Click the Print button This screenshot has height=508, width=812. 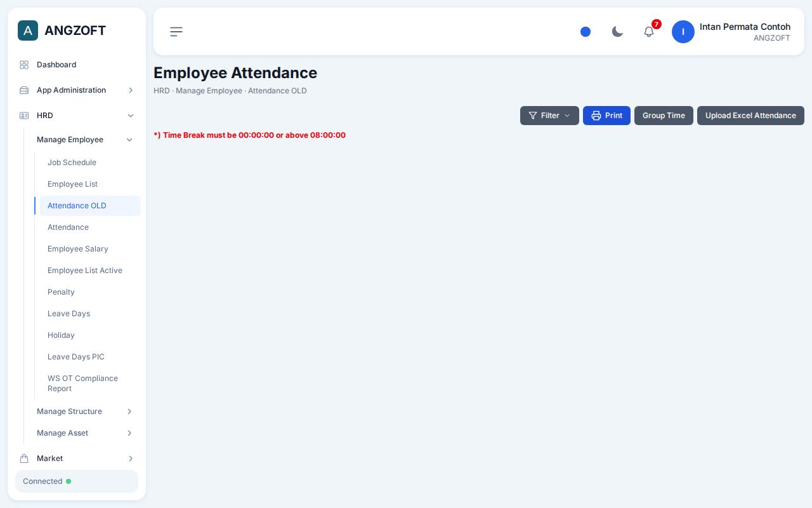point(606,116)
